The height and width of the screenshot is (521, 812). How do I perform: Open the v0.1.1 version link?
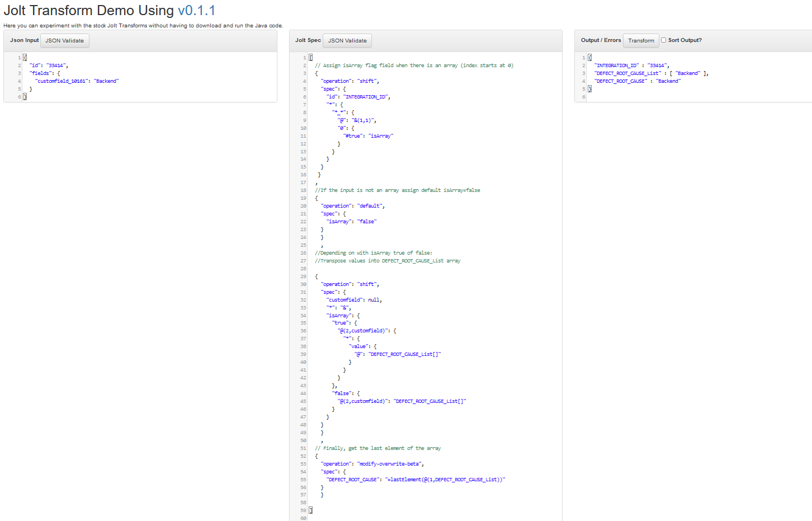pos(196,11)
